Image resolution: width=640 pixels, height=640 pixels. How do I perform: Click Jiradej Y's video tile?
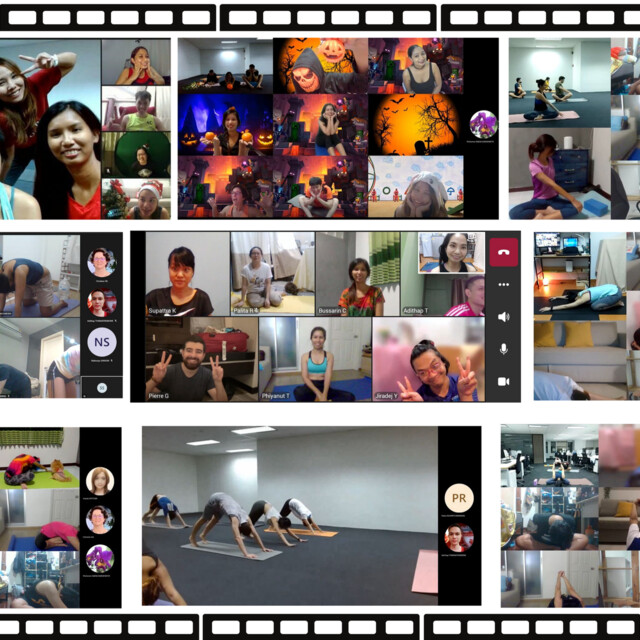430,360
